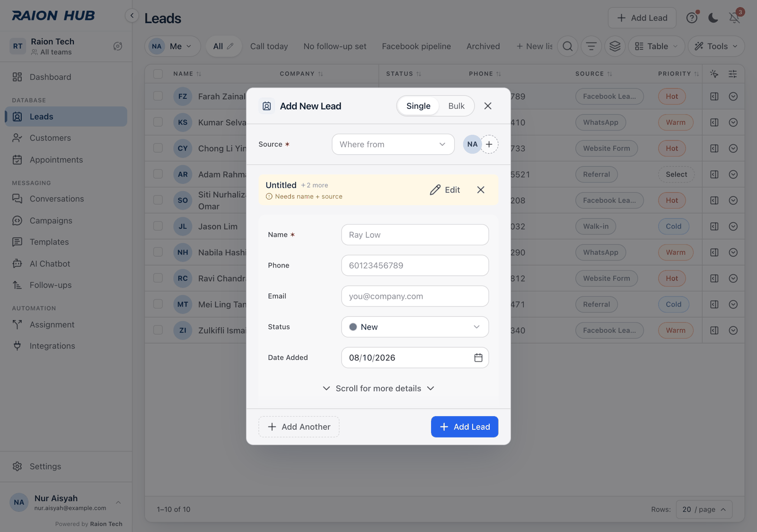Open row actions chevron for Kumar Selva row

pyautogui.click(x=733, y=122)
